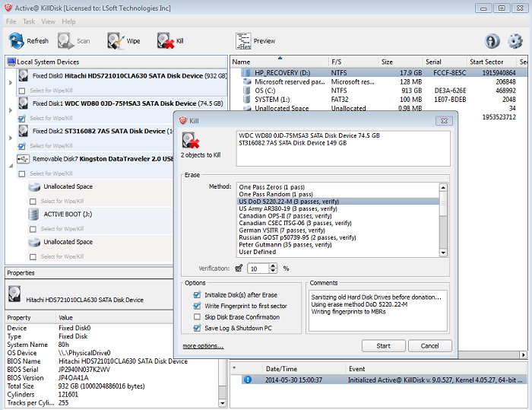Expand the Fixed Disk1 WDC tree node
This screenshot has width=532, height=410.
[x=10, y=110]
